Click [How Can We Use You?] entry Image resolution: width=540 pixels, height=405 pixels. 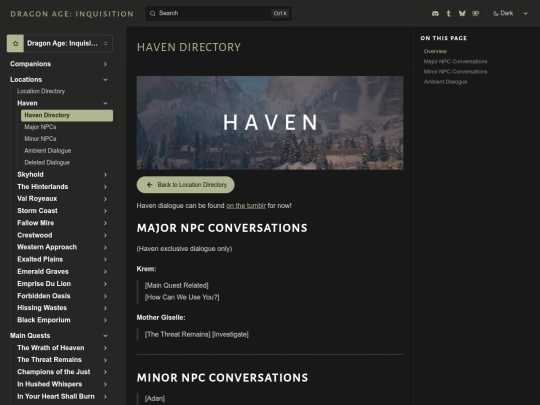tap(182, 297)
